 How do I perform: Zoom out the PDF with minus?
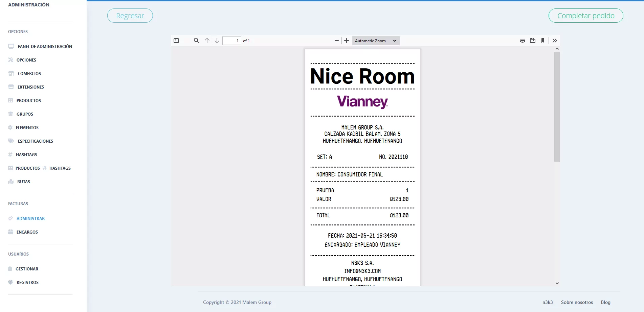(337, 41)
